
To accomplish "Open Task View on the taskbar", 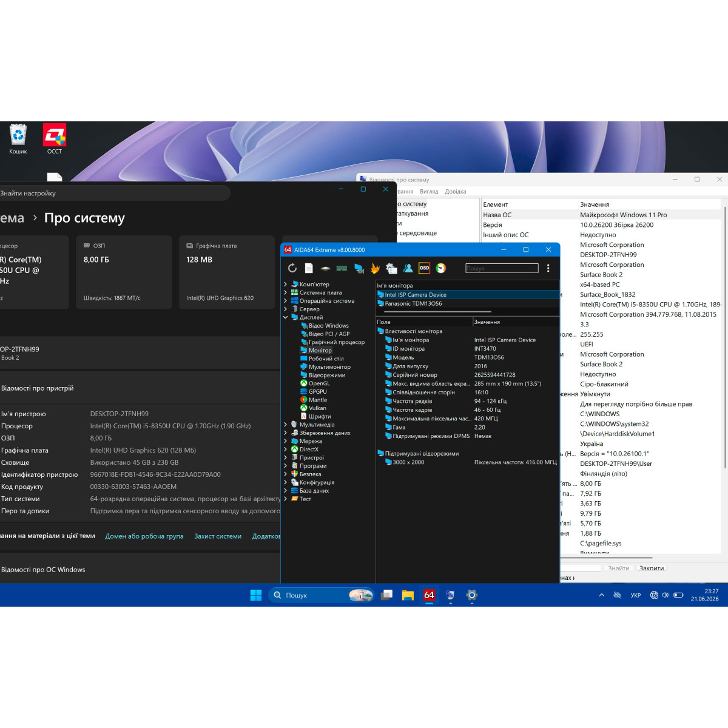I will point(386,595).
